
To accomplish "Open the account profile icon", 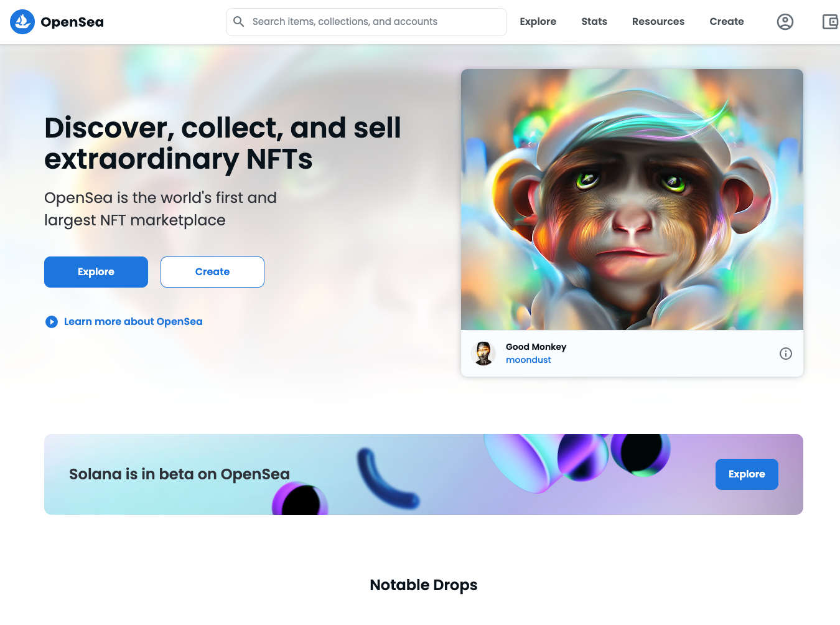I will [785, 22].
